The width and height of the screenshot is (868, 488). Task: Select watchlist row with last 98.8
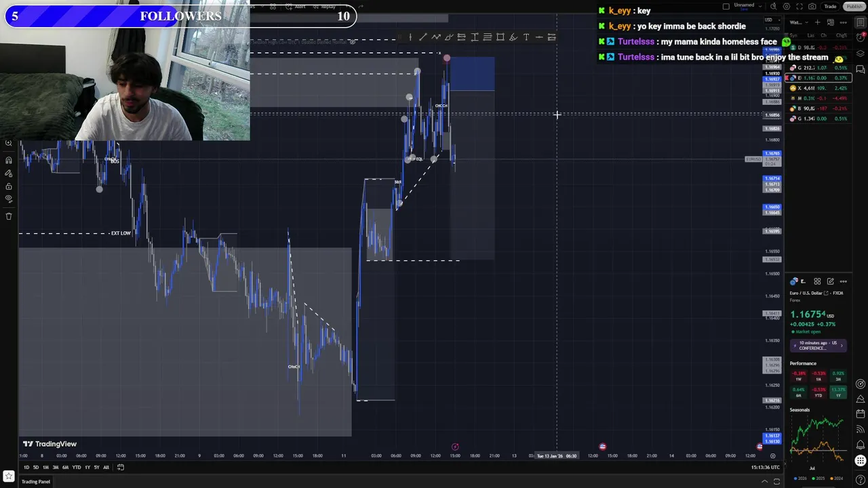818,47
